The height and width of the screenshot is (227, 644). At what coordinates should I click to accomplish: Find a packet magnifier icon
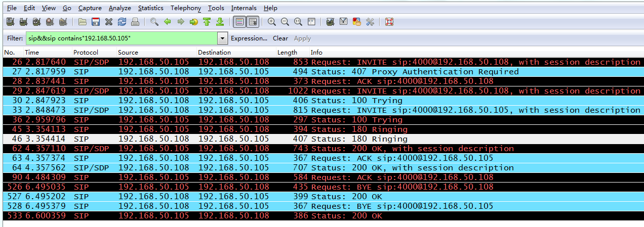click(x=154, y=22)
